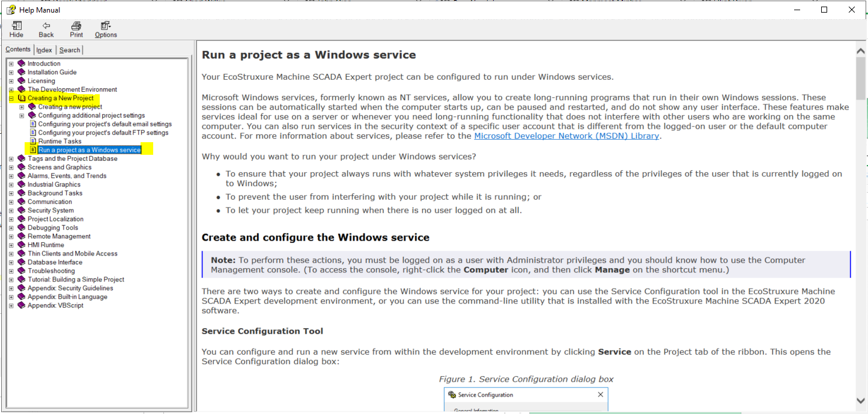Screen dimensions: 868x414
Task: Click the Service Configuration dialog figure image
Action: coord(526,400)
